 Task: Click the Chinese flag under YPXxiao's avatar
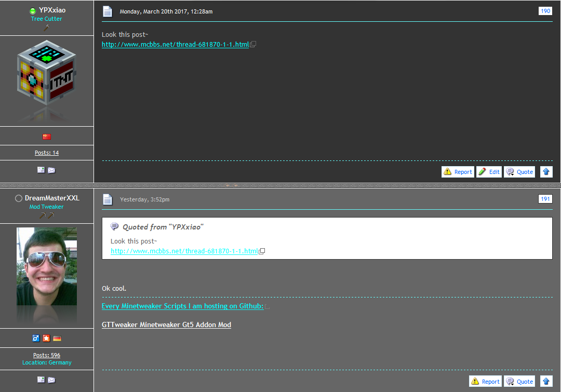47,137
